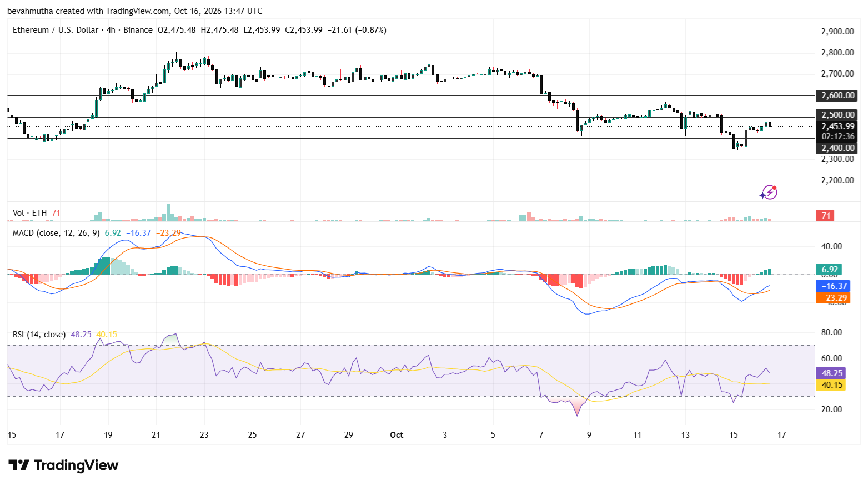The width and height of the screenshot is (868, 486).
Task: Click the RSI legend value 48.25 in purple
Action: click(x=81, y=335)
